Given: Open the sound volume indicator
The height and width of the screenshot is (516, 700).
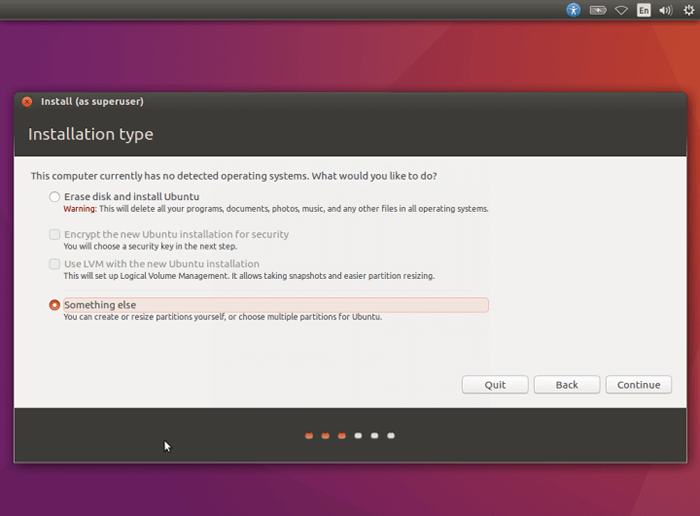Looking at the screenshot, I should [x=666, y=10].
